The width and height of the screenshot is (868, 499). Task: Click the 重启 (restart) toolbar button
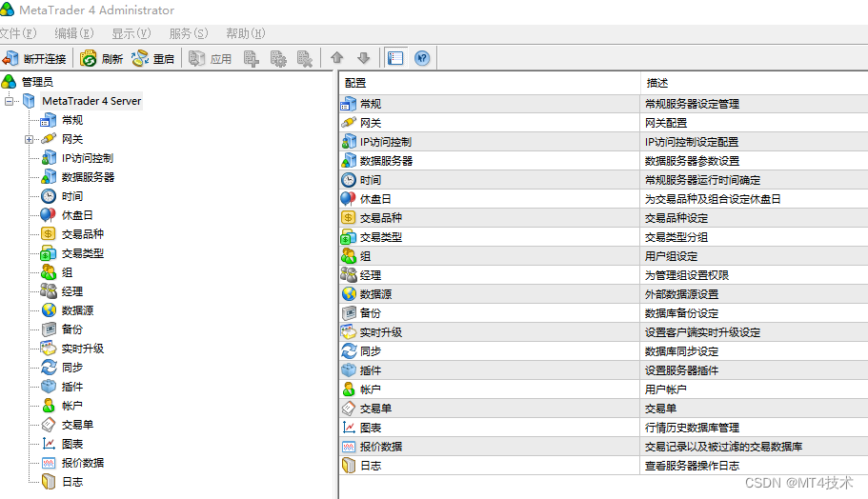point(153,58)
